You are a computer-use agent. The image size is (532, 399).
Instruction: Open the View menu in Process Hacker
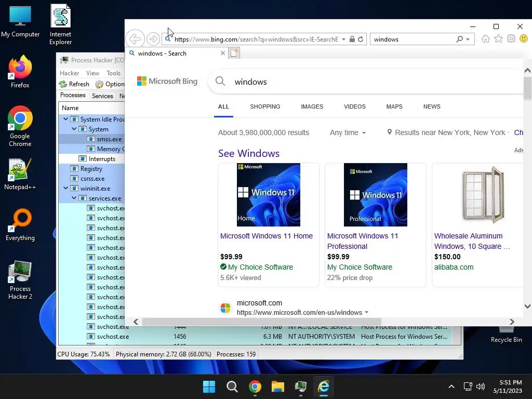[92, 73]
